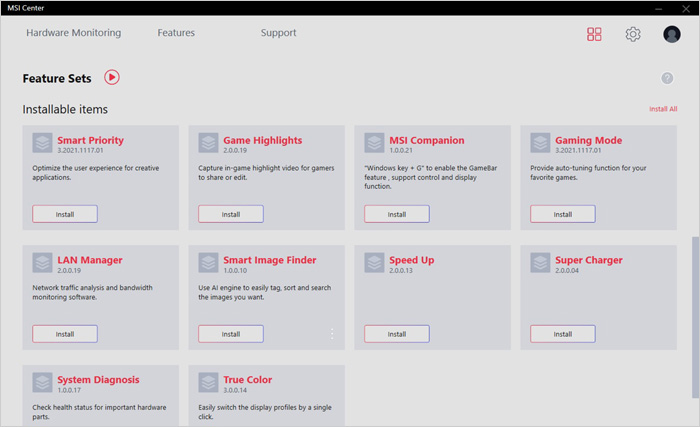Install Smart Image Finder
Screen dimensions: 700x427
tap(231, 334)
